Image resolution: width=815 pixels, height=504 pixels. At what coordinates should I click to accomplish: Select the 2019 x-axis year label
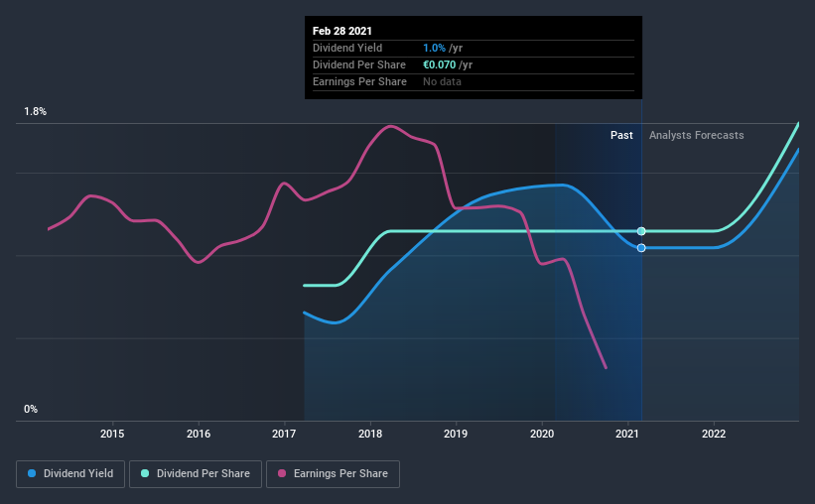pyautogui.click(x=456, y=434)
